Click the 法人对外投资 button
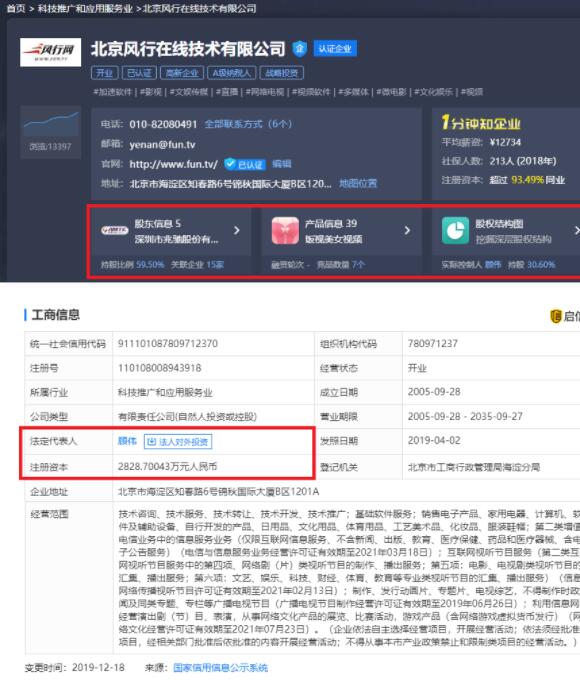Image resolution: width=580 pixels, height=681 pixels. click(178, 442)
